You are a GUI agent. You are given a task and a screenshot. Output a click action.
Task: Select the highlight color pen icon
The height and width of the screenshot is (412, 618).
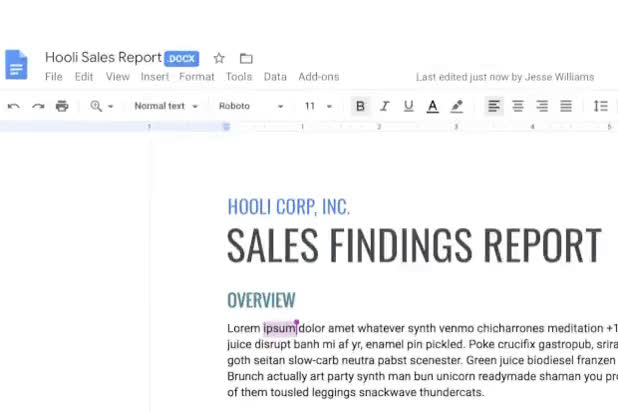click(x=457, y=106)
